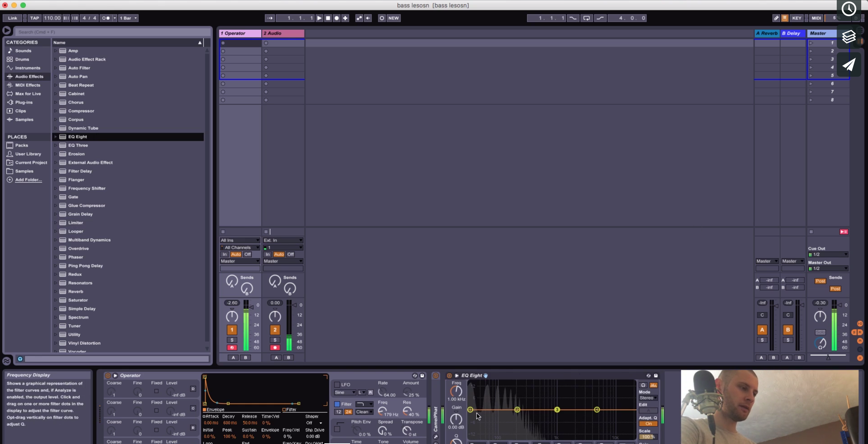Image resolution: width=868 pixels, height=444 pixels.
Task: Toggle the Draw Mode pencil icon
Action: pos(776,18)
